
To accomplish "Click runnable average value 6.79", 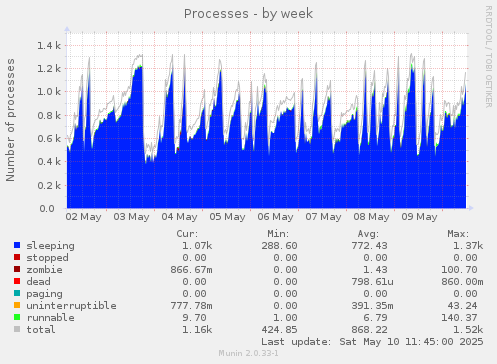I will click(x=375, y=318).
